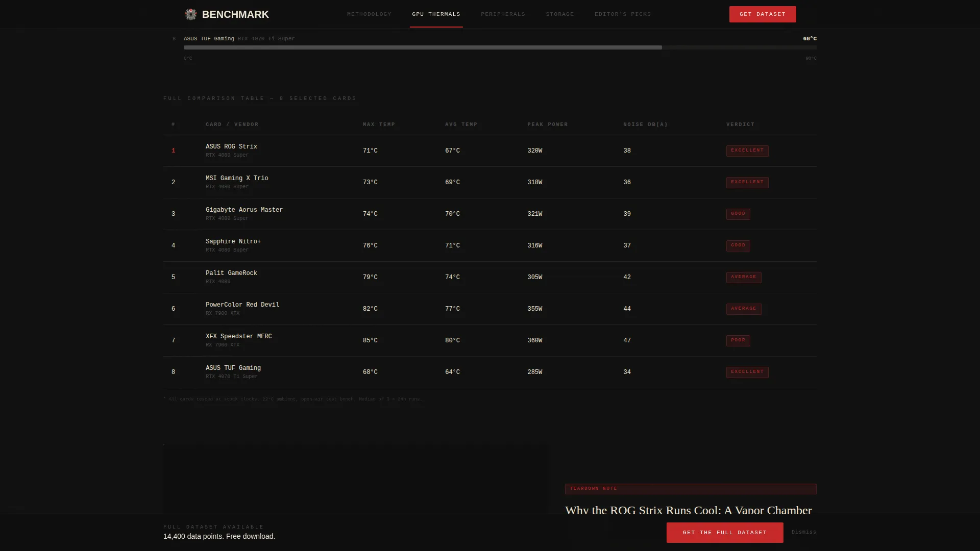Click Average badge for Palit GameRock
Viewport: 980px width, 551px height.
pos(744,277)
